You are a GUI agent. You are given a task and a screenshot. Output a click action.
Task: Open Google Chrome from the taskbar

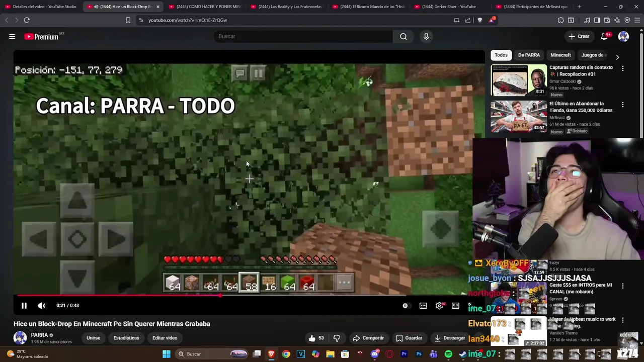pos(286,354)
